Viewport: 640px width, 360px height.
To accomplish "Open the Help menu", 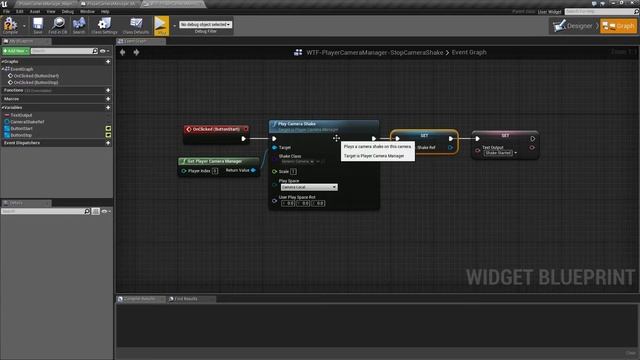I will (x=105, y=11).
